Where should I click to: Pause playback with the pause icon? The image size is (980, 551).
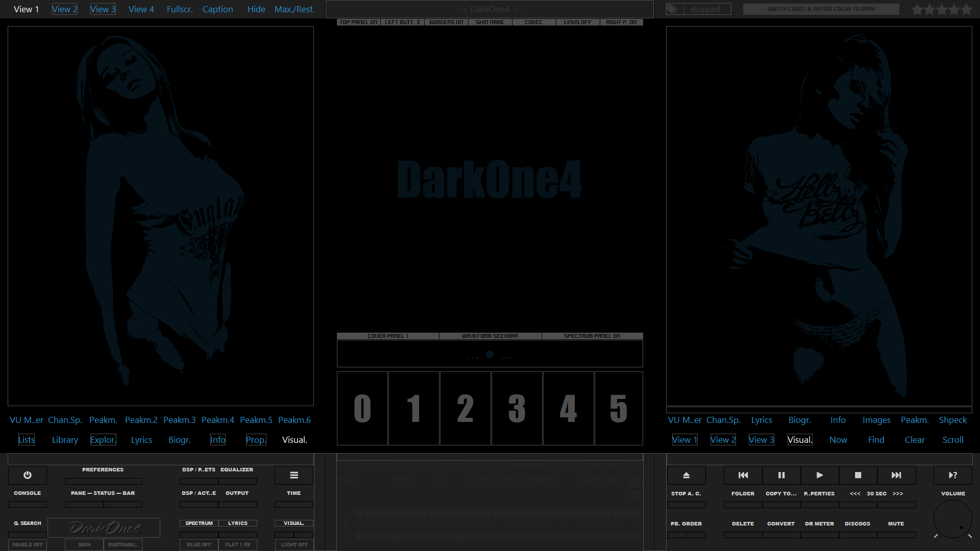(781, 475)
